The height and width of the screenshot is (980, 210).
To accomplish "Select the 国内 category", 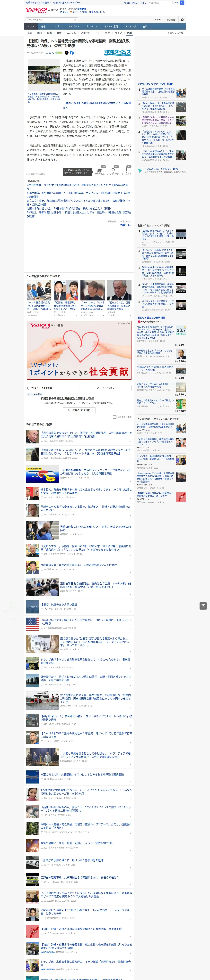I will [x=40, y=33].
